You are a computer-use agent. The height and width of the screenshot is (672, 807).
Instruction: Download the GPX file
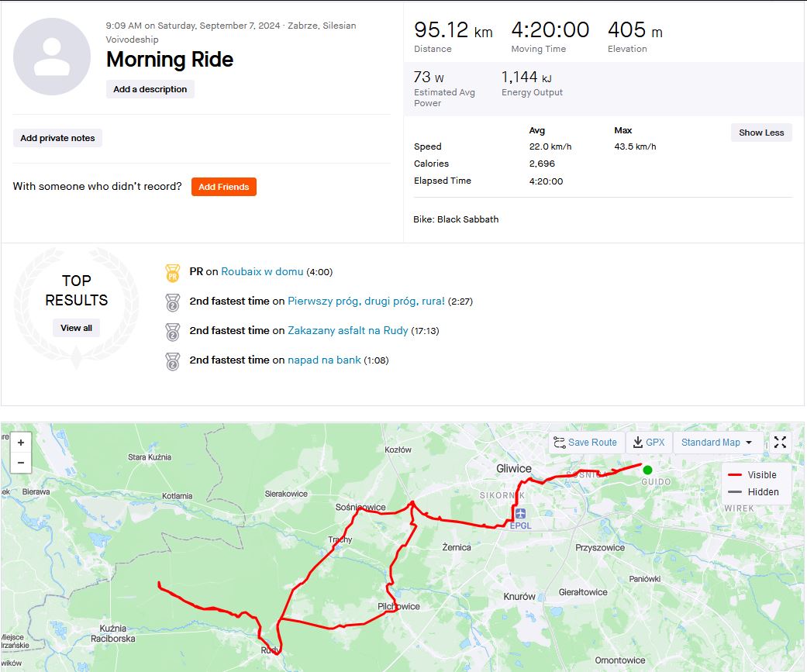point(649,443)
